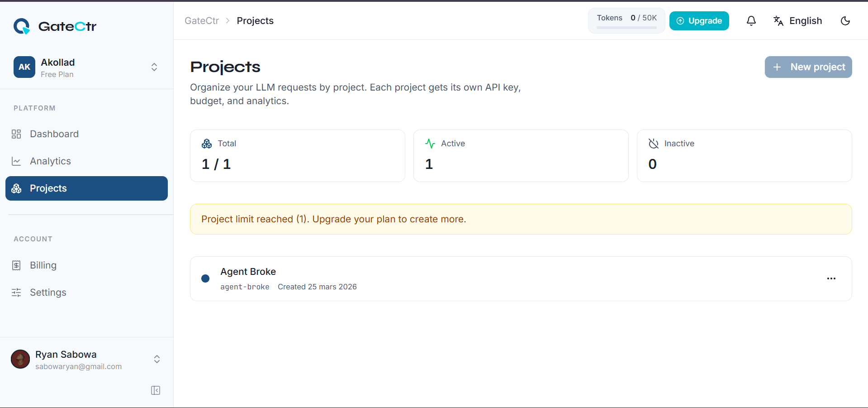Go to Dashboard in sidebar
Image resolution: width=868 pixels, height=408 pixels.
tap(54, 134)
